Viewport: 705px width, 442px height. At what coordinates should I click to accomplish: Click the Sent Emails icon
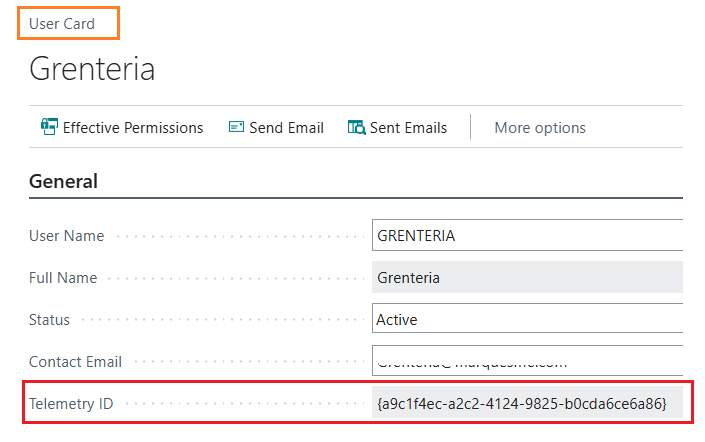click(356, 127)
